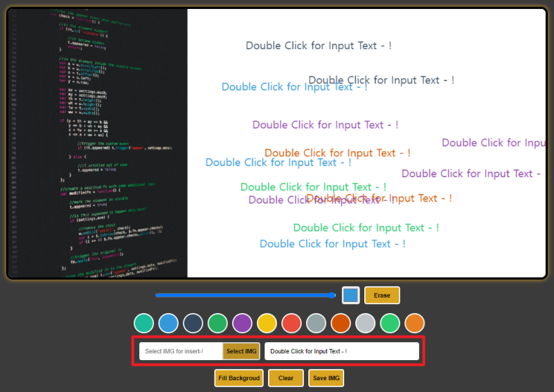The width and height of the screenshot is (554, 392).
Task: Click the Save IMG button
Action: coord(326,378)
